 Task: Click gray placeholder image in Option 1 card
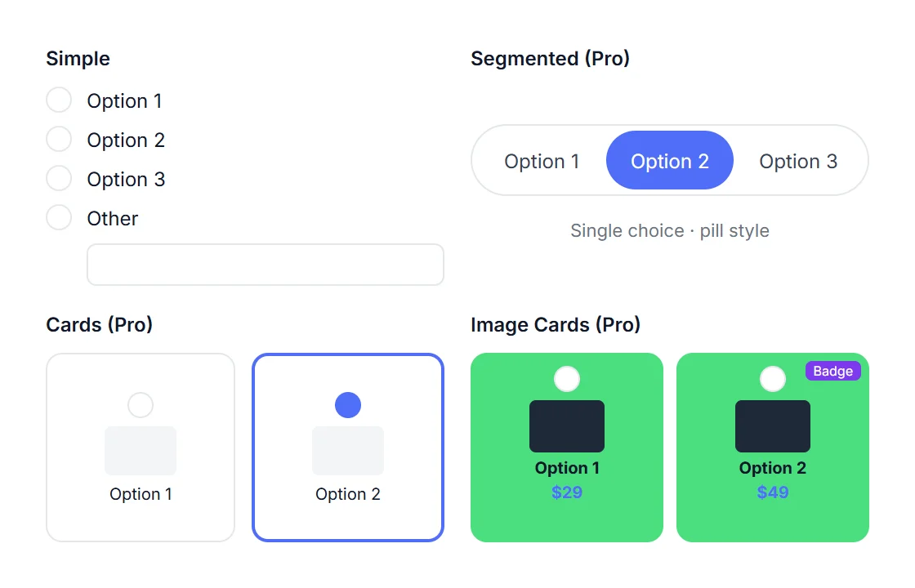(141, 450)
